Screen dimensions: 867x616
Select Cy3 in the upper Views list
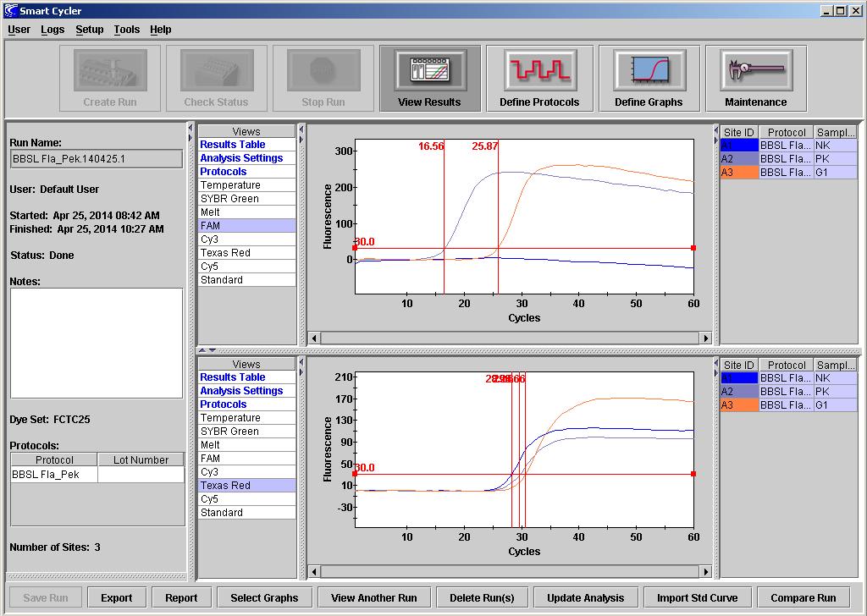246,239
